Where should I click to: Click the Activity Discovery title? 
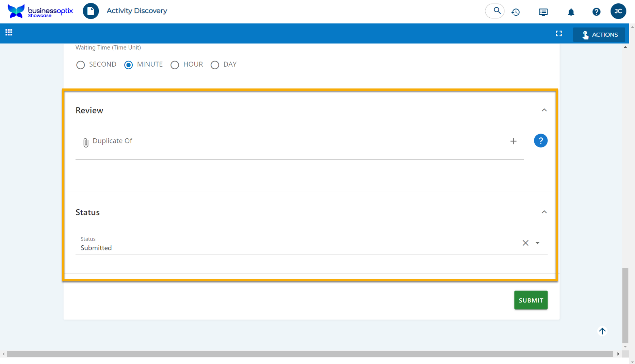(x=136, y=11)
